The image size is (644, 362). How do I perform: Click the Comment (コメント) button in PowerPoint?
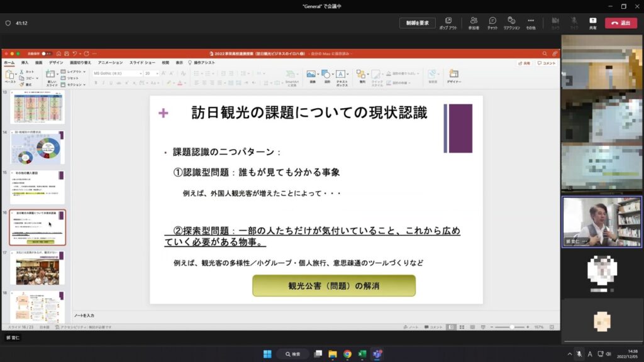(x=547, y=63)
